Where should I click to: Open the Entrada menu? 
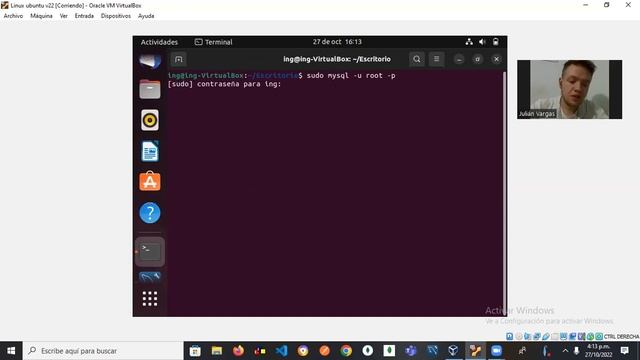(84, 16)
